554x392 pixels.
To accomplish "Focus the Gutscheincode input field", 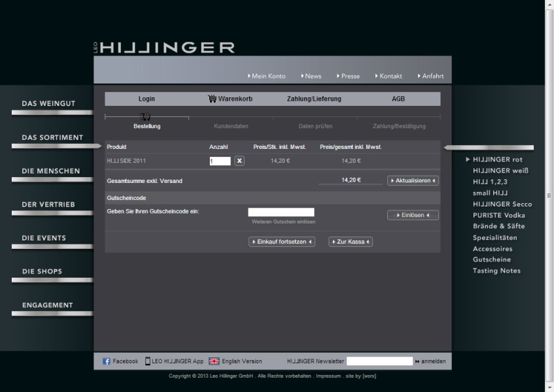I will (x=281, y=212).
